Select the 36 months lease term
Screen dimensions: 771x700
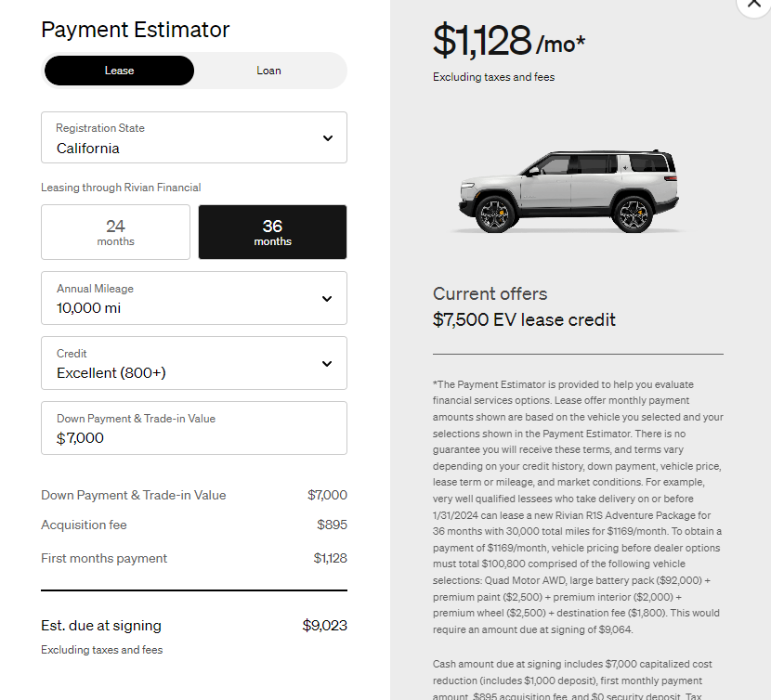(x=272, y=232)
